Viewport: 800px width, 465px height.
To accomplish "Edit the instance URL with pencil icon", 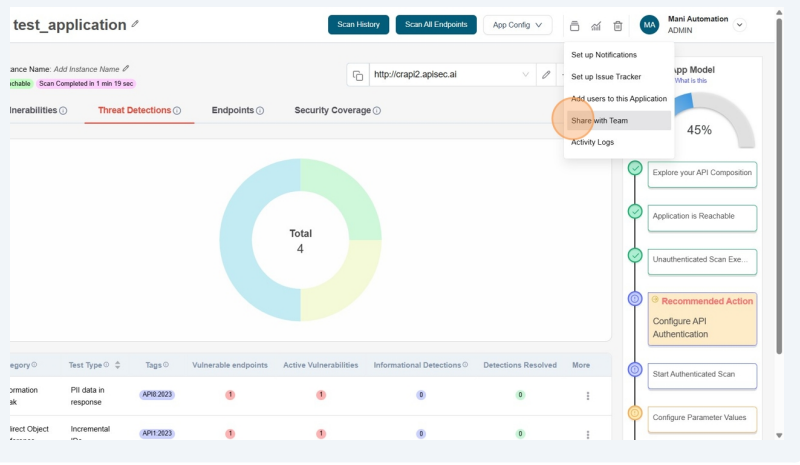I will pos(546,74).
